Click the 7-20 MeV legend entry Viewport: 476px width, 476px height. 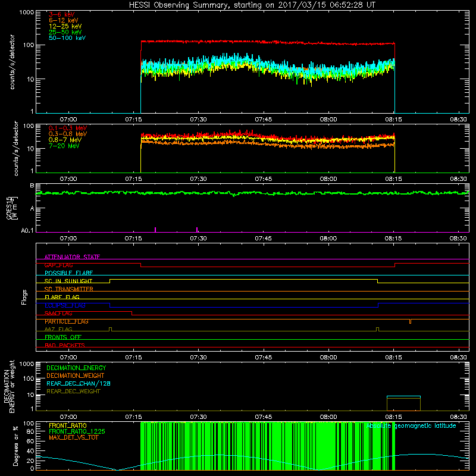64,146
